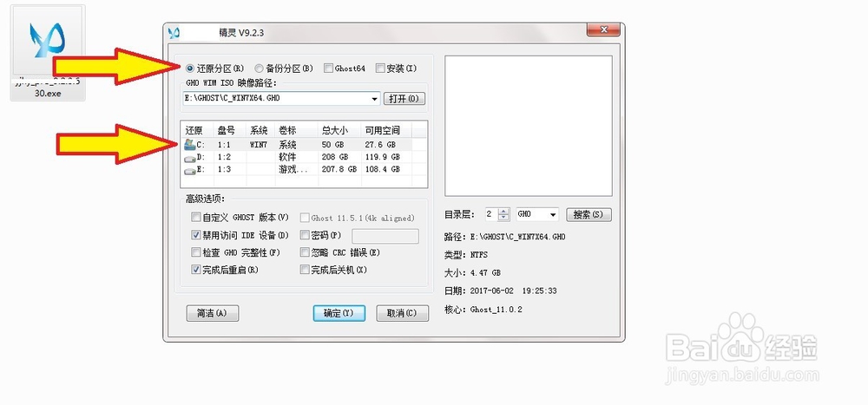This screenshot has height=405, width=868.
Task: Select the C: system drive icon
Action: [189, 145]
